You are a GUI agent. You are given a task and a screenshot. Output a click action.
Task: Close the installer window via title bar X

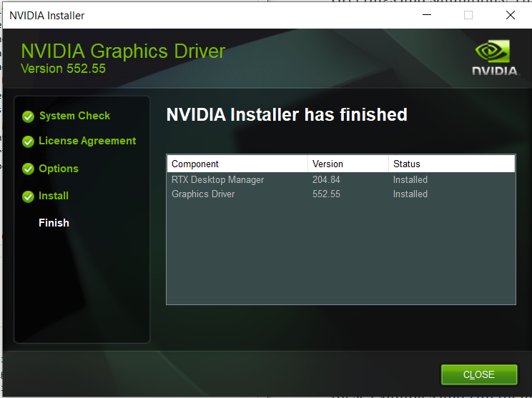[x=511, y=15]
